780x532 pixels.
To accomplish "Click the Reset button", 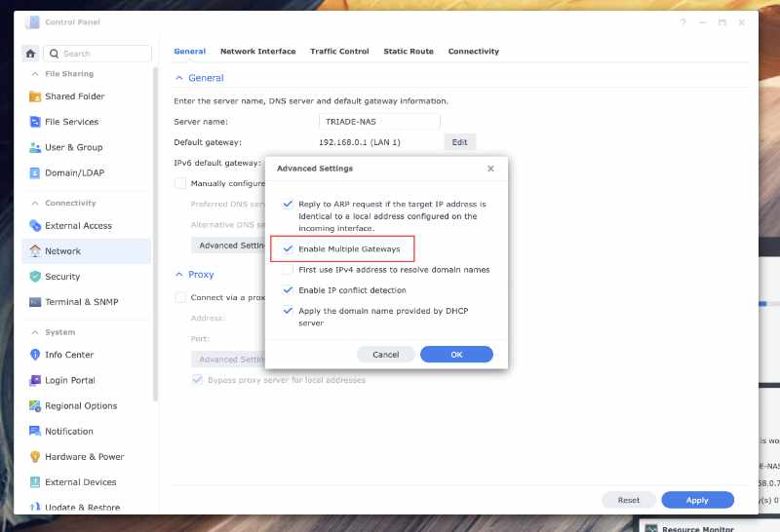I will pyautogui.click(x=628, y=500).
